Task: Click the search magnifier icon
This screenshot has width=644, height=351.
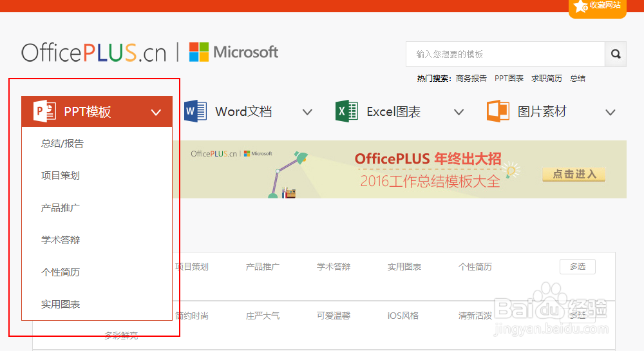Action: pyautogui.click(x=615, y=54)
